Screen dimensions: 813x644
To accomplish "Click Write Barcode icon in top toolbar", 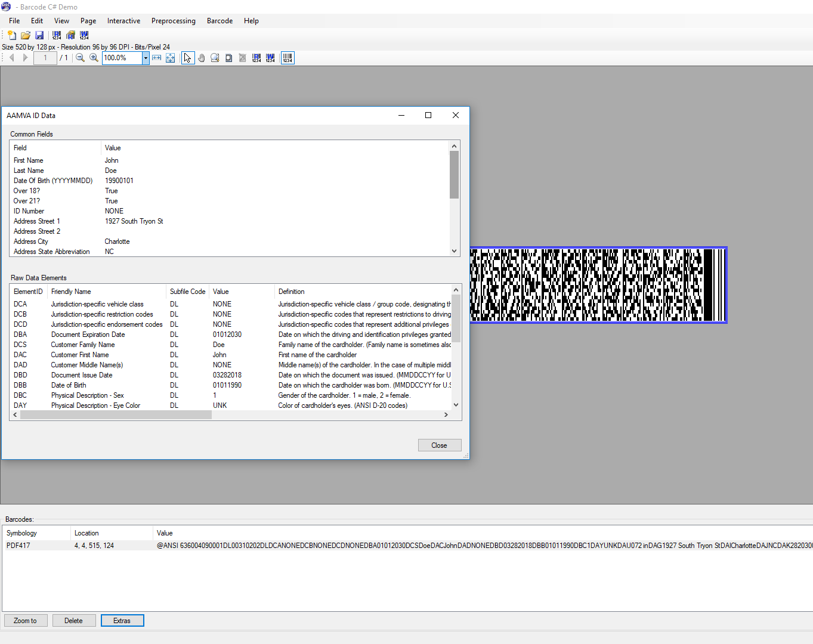I will (x=84, y=35).
